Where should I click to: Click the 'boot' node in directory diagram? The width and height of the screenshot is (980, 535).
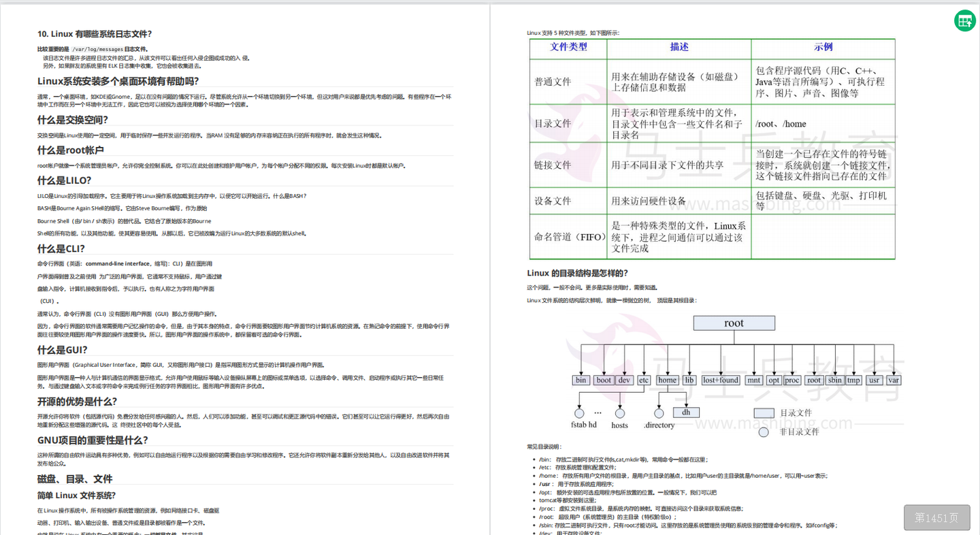coord(604,380)
